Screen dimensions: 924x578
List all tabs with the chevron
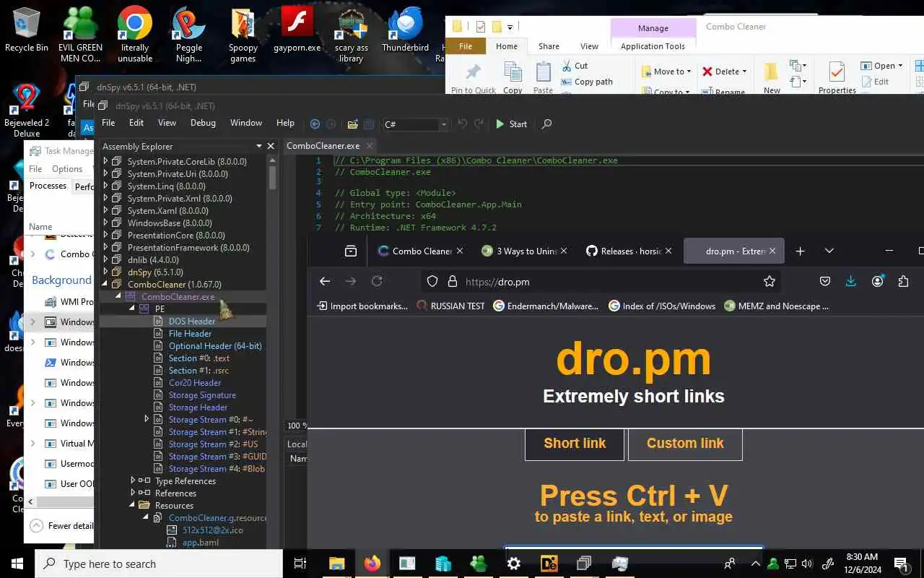829,251
